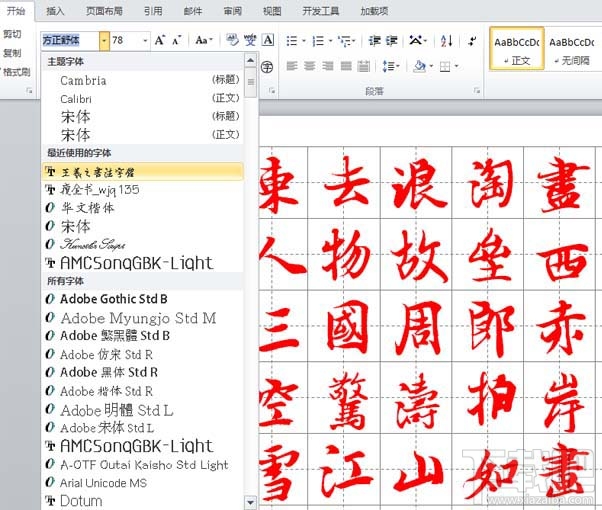Open the 开发工具 (Developer) tab
Image resolution: width=602 pixels, height=510 pixels.
coord(321,11)
